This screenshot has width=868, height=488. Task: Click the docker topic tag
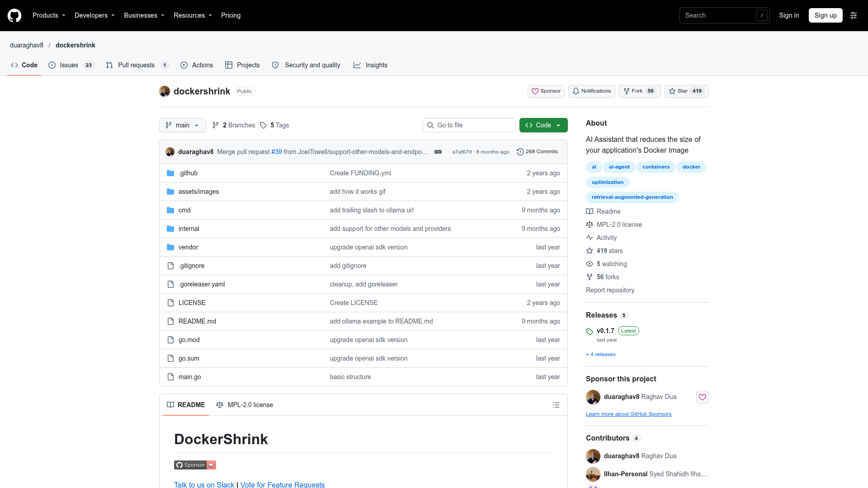coord(691,167)
